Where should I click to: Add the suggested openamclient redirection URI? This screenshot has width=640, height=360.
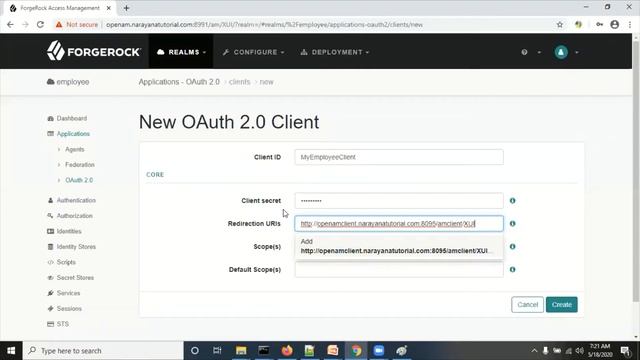coord(399,246)
